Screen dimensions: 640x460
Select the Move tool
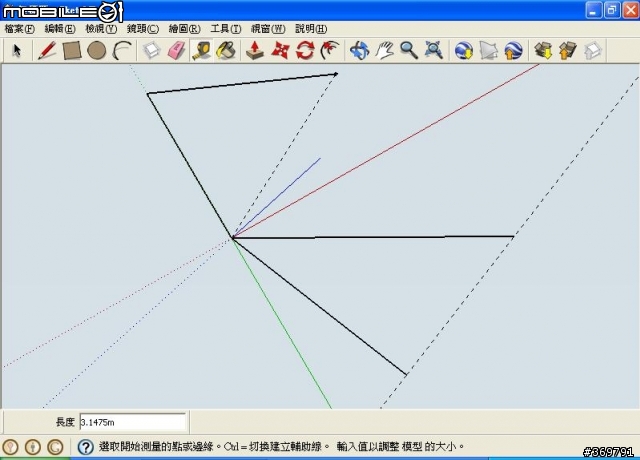[280, 51]
